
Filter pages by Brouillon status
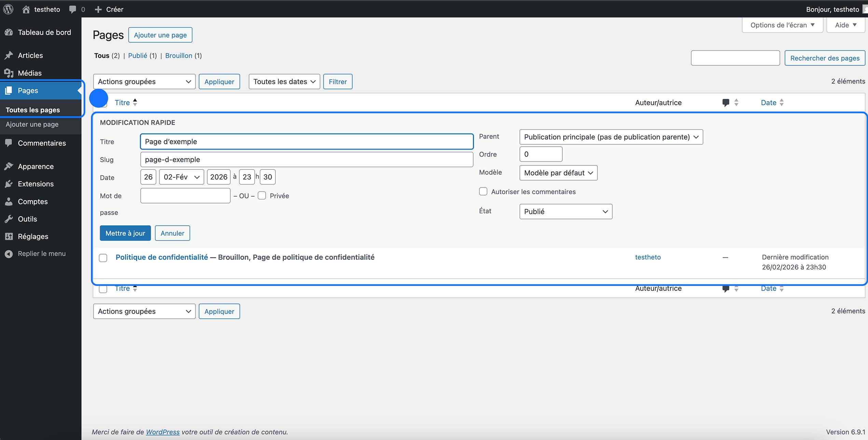[179, 55]
